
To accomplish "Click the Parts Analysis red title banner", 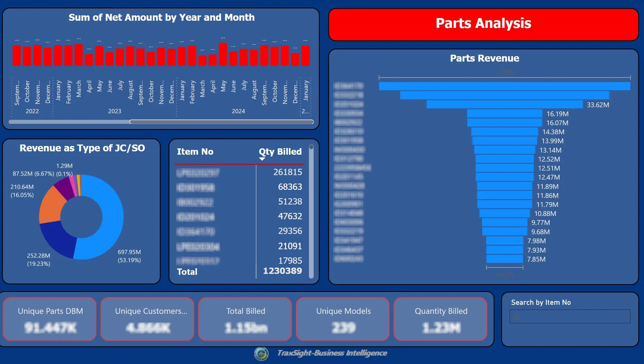I will [483, 24].
